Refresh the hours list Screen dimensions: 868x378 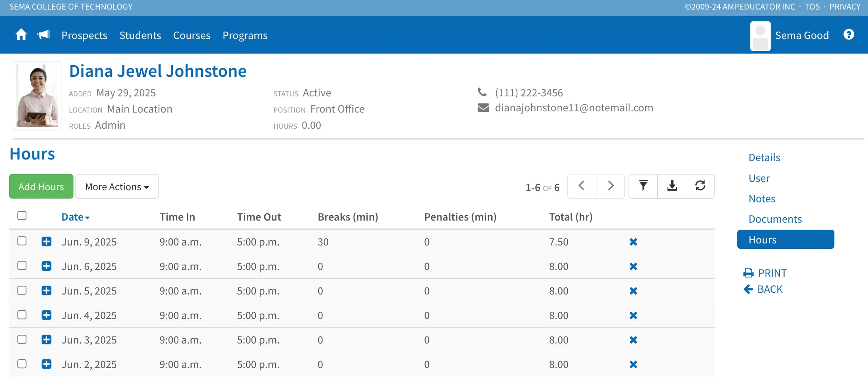click(700, 186)
